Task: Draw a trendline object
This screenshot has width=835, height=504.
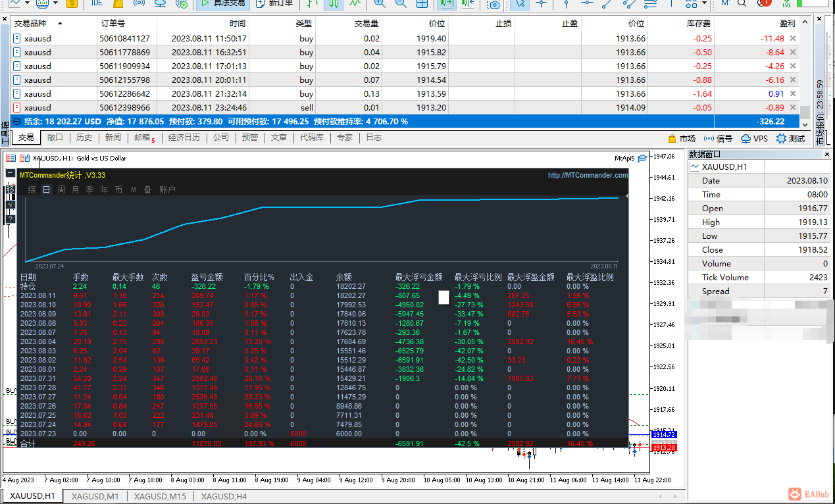Action: click(x=608, y=3)
